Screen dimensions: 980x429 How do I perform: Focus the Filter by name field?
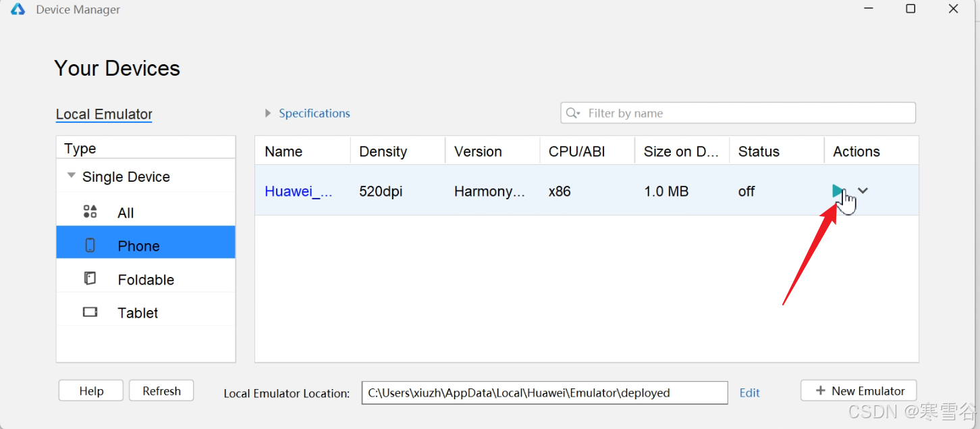pos(738,113)
